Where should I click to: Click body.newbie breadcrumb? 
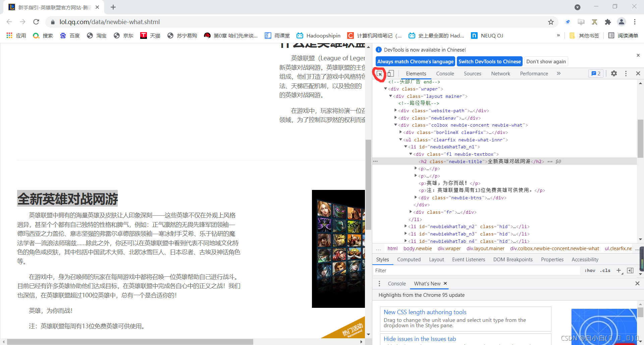point(418,248)
